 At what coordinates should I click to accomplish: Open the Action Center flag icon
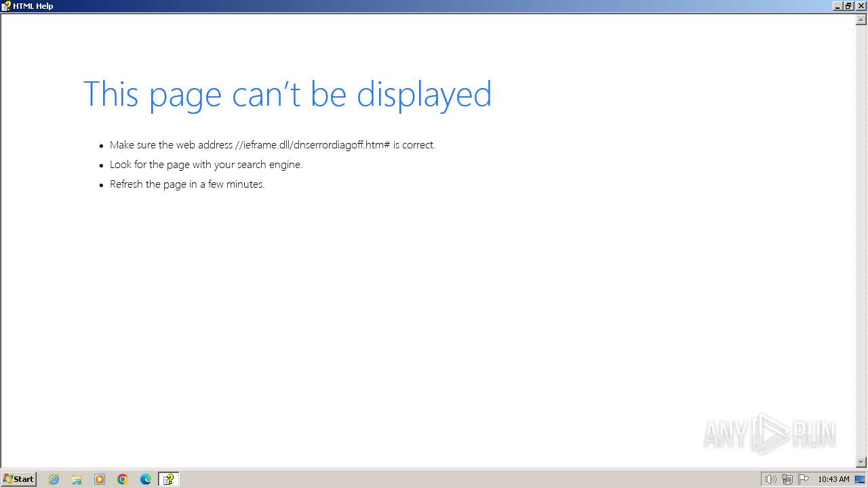804,479
